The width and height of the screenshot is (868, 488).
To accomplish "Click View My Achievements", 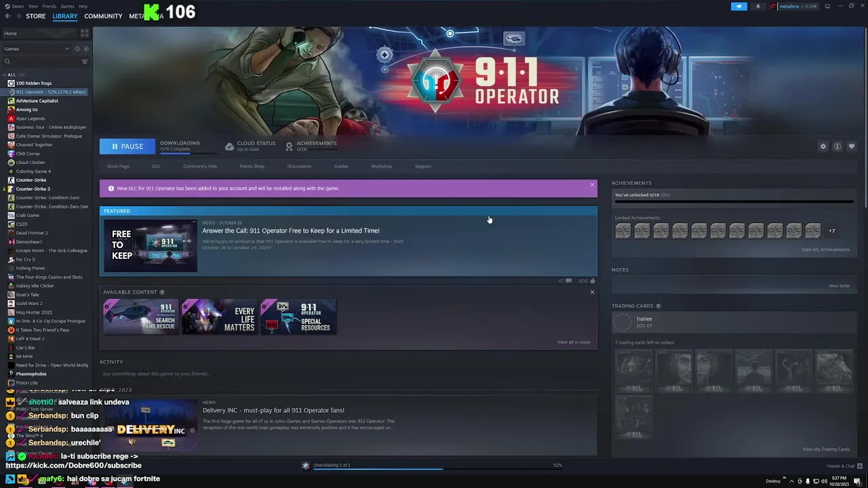I will pos(825,249).
